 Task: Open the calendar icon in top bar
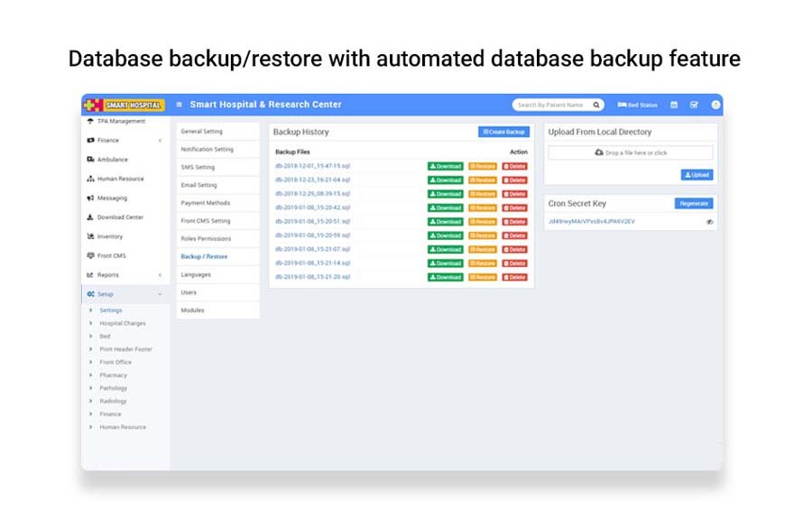[674, 105]
